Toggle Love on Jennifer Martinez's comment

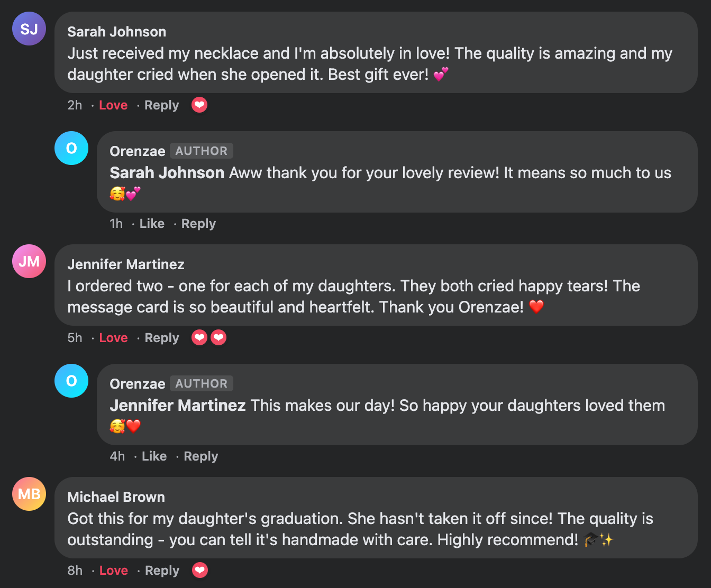coord(113,338)
